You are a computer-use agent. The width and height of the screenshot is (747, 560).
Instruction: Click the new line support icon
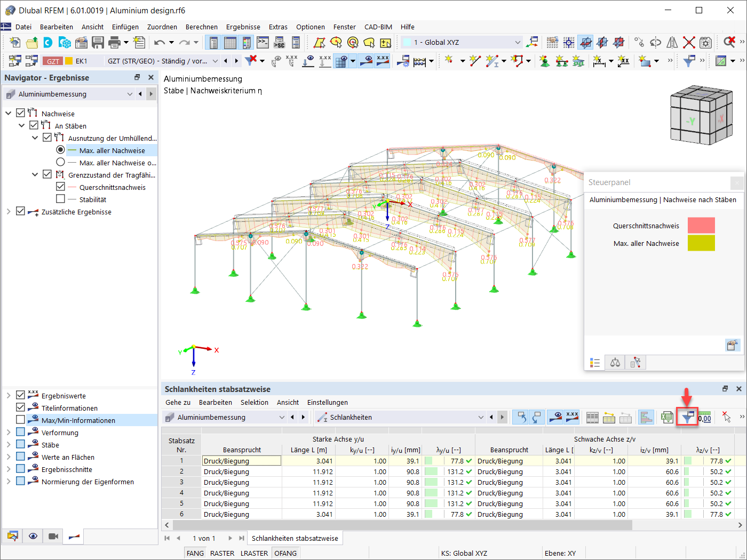[x=561, y=61]
